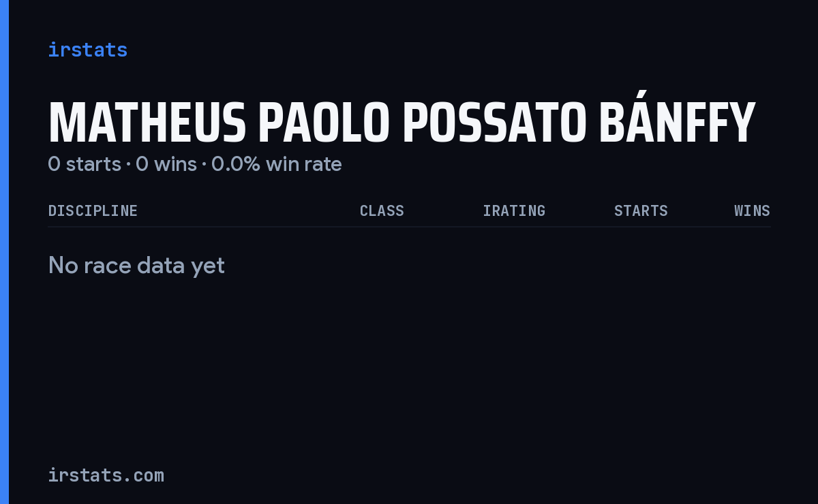This screenshot has height=504, width=818.
Task: Click the dot separator between starts and wins
Action: click(x=128, y=165)
